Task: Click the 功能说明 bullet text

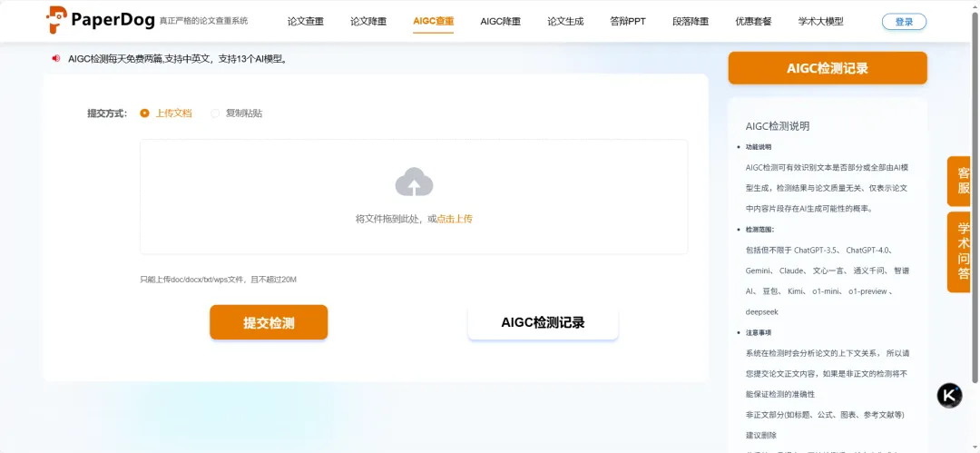Action: tap(758, 147)
